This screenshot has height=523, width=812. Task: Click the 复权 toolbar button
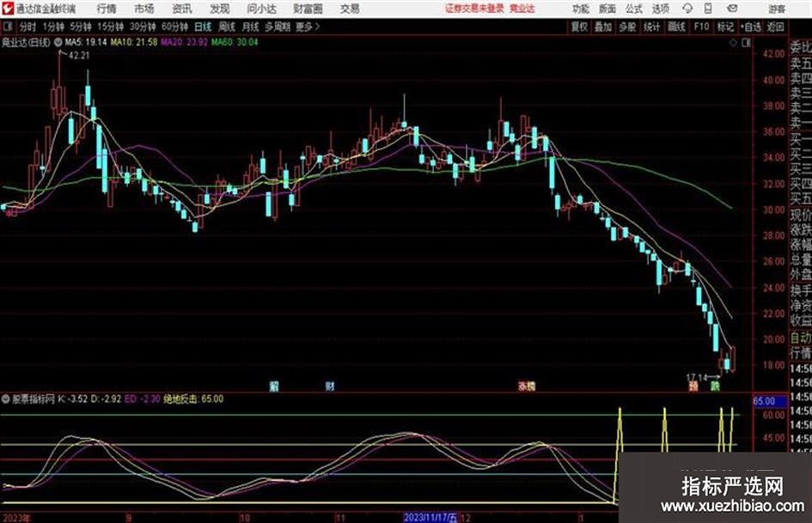tap(579, 27)
